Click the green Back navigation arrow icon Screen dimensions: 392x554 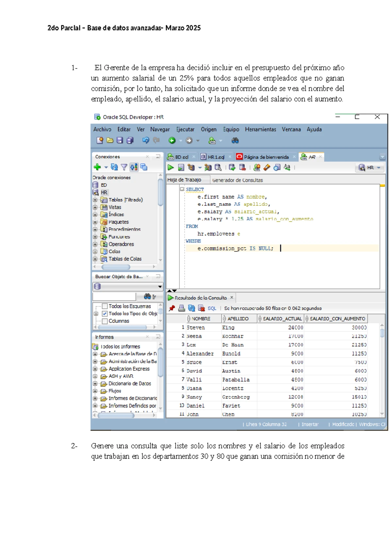[172, 140]
